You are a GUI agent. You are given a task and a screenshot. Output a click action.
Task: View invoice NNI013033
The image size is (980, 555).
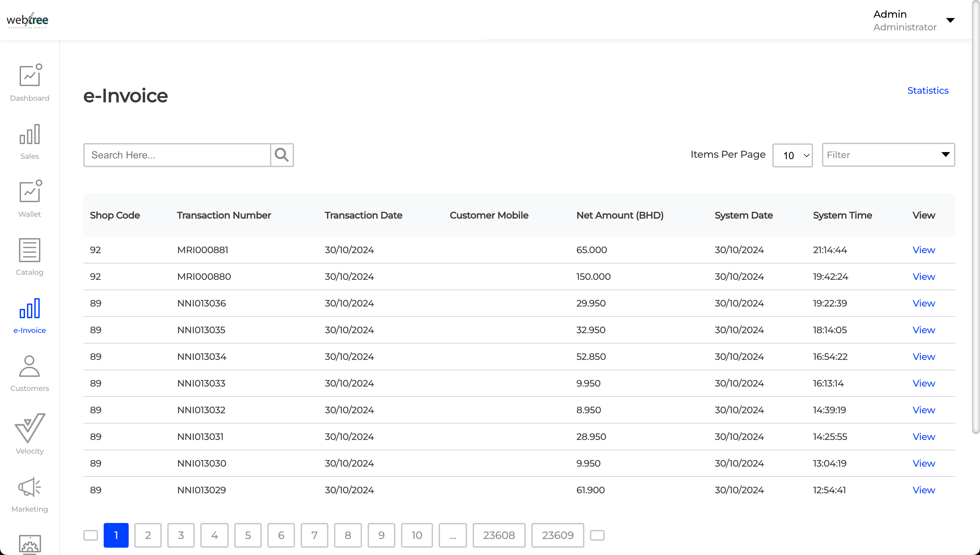pyautogui.click(x=924, y=384)
